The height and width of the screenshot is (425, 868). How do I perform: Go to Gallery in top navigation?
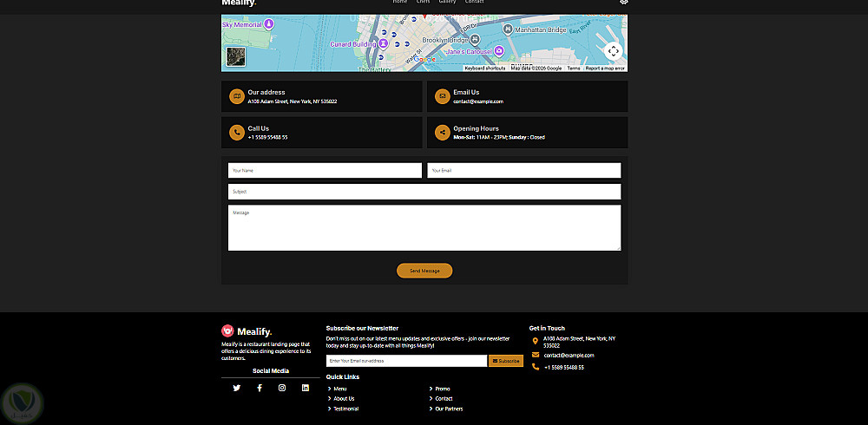[447, 2]
